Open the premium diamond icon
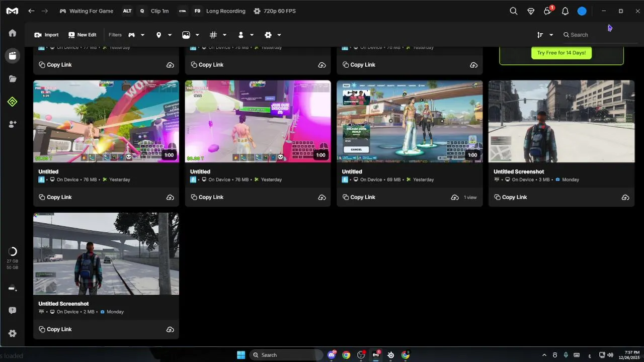 (x=531, y=11)
